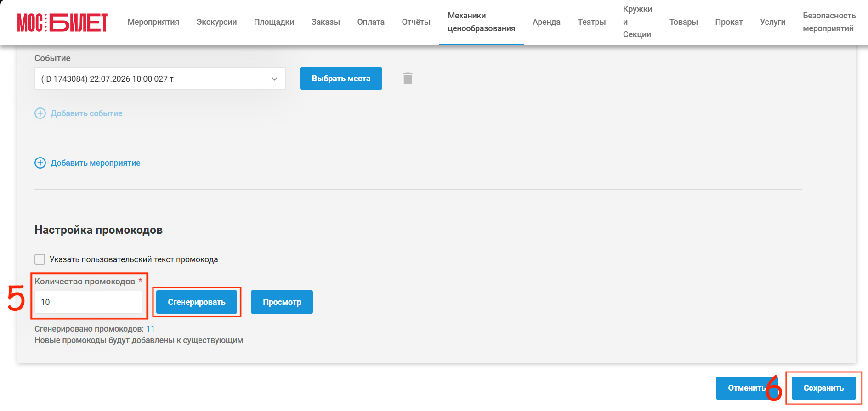Open the Отчёты menu item

pyautogui.click(x=416, y=22)
